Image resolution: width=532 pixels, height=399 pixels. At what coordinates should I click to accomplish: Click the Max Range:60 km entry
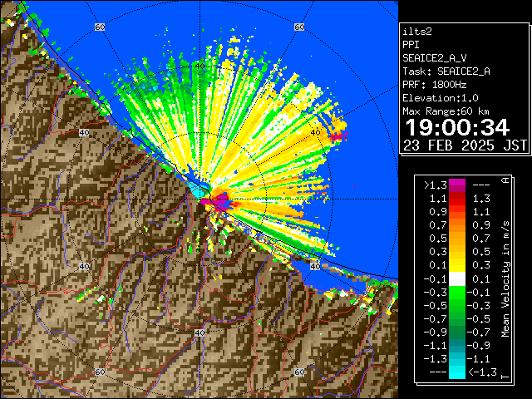446,111
